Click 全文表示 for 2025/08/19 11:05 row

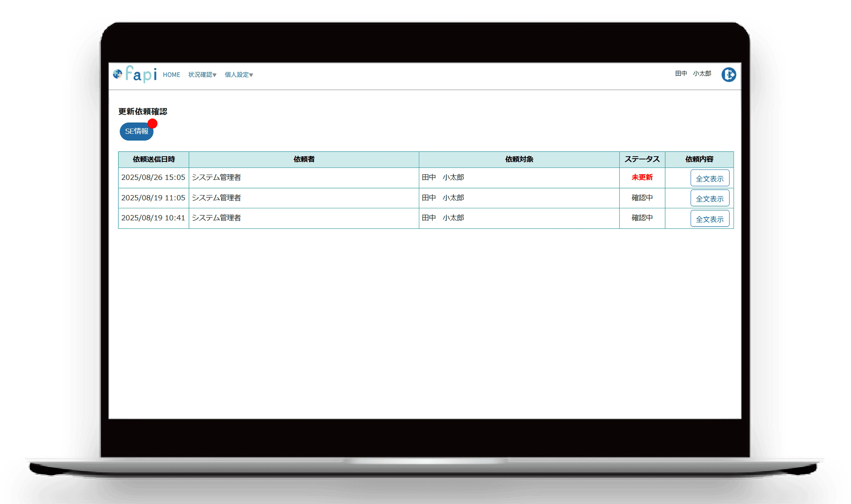pos(709,199)
